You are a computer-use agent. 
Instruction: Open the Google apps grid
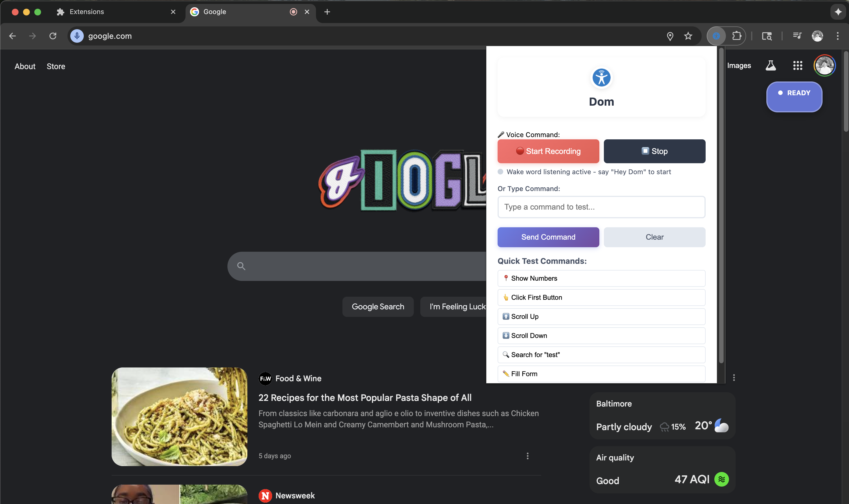797,65
